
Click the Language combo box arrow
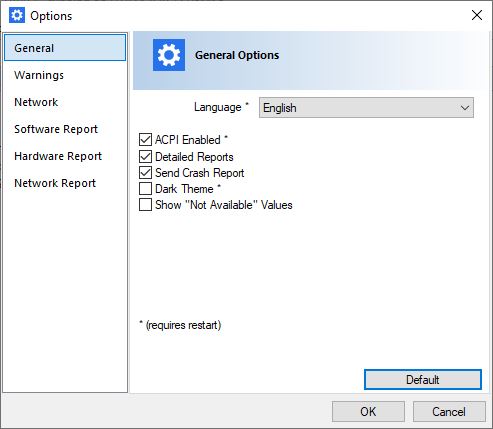point(465,108)
